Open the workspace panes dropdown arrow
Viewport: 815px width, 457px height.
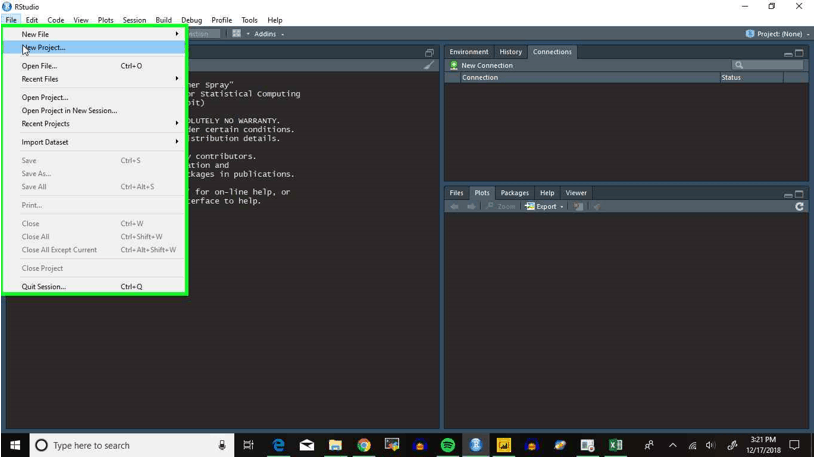(x=248, y=34)
